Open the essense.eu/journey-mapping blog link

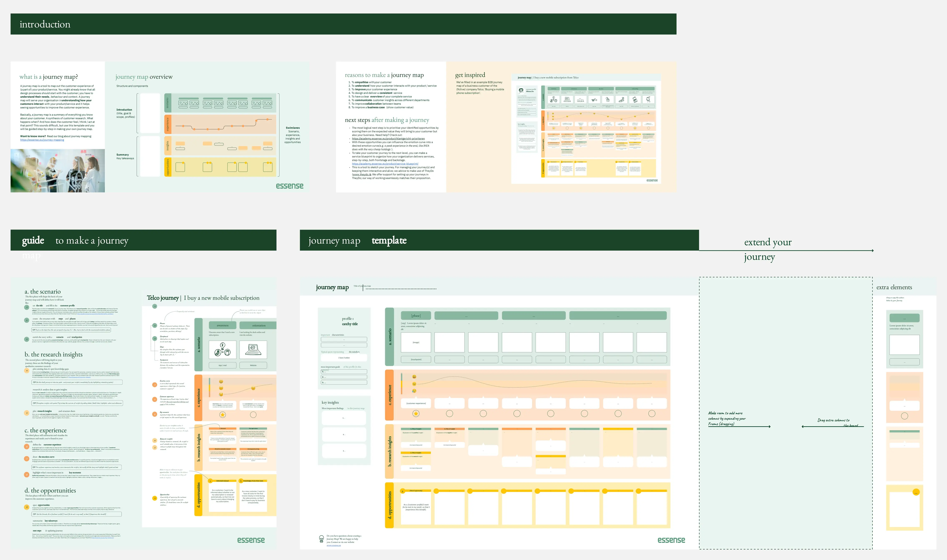(42, 140)
